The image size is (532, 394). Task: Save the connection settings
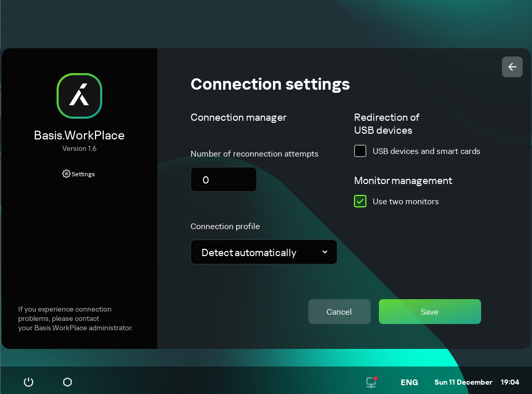tap(429, 312)
